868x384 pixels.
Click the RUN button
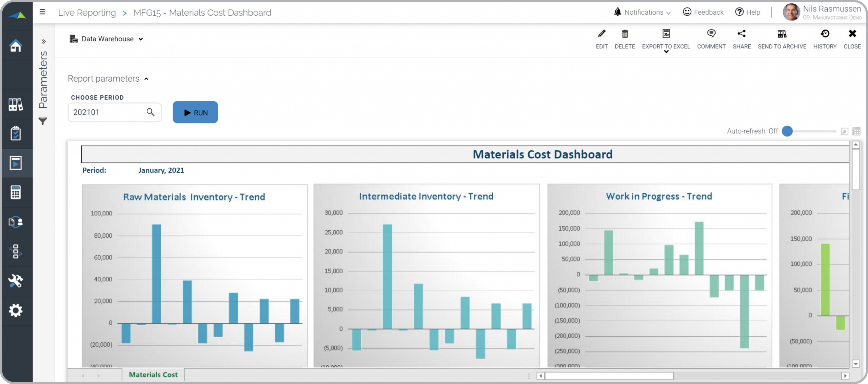click(195, 112)
